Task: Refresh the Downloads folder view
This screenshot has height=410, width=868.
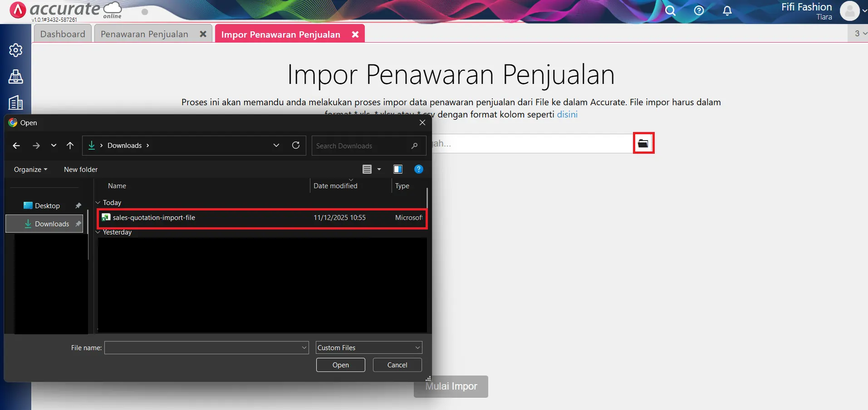Action: (x=295, y=145)
